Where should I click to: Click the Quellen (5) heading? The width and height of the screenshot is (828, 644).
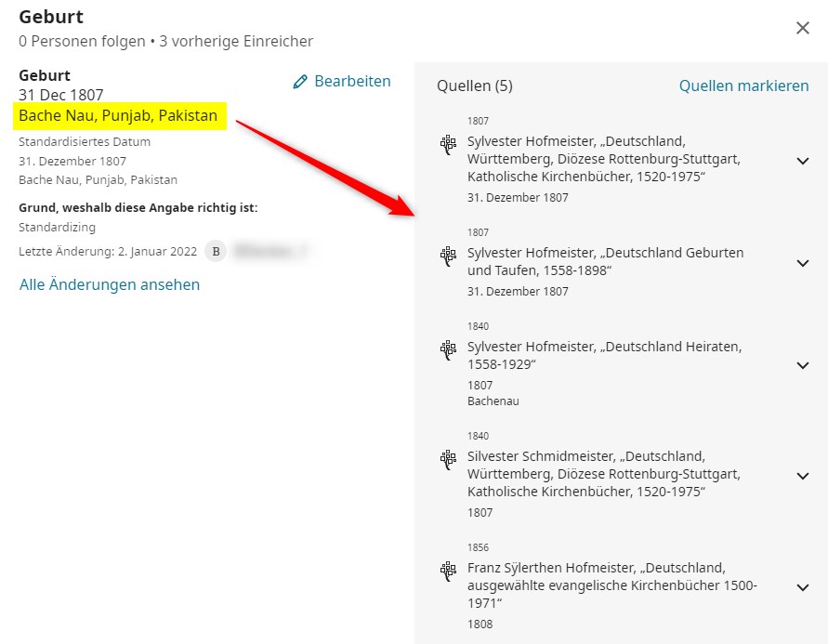474,85
